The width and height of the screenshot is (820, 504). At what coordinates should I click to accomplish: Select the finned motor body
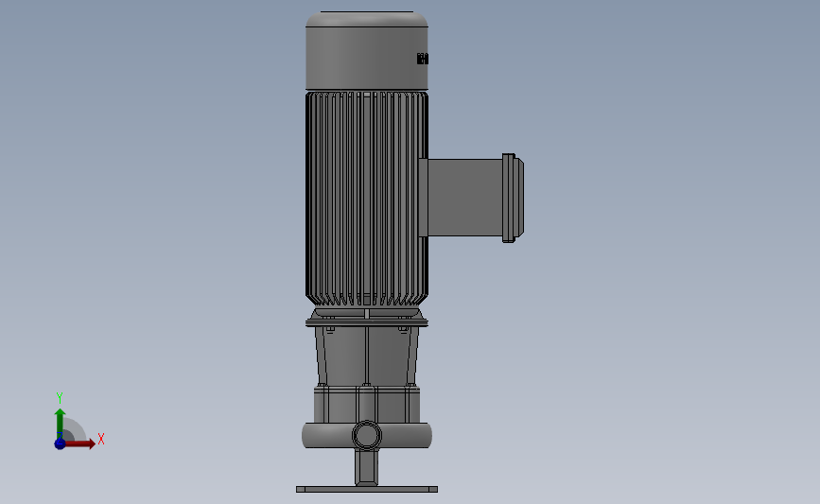(367, 199)
